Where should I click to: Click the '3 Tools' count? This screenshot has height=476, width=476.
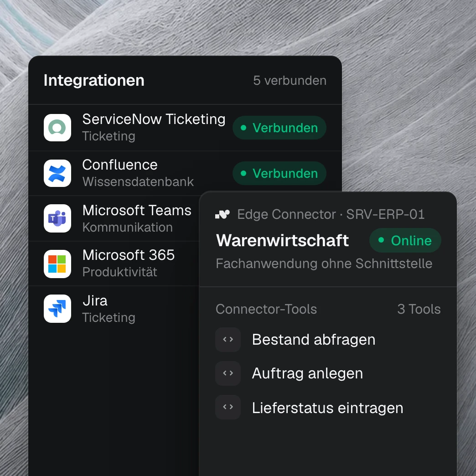click(x=419, y=309)
